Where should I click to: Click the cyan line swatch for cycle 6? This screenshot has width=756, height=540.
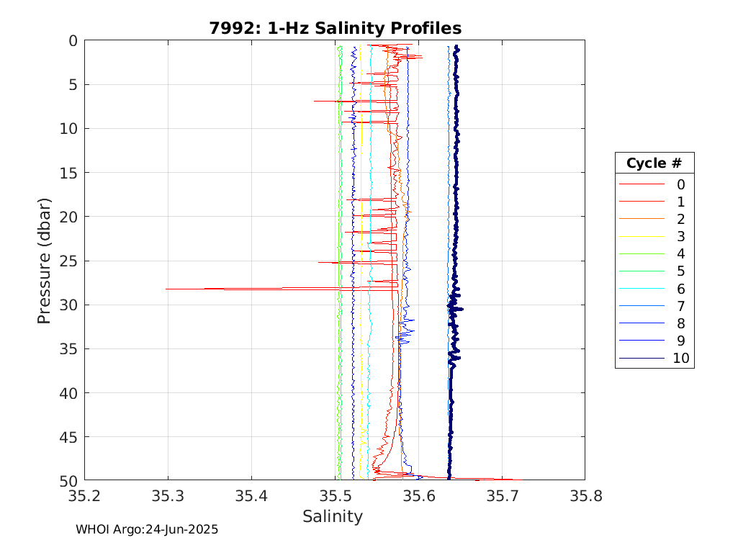tap(642, 288)
